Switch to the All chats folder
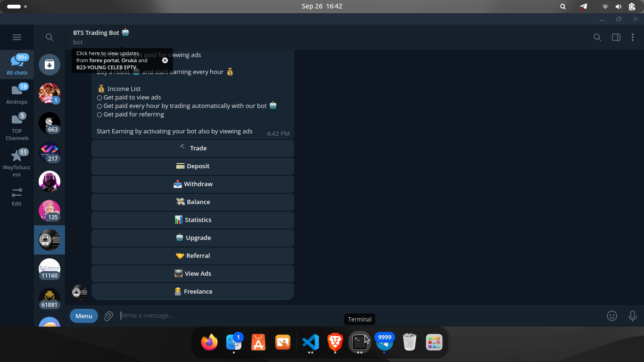The width and height of the screenshot is (644, 362). pos(17,65)
